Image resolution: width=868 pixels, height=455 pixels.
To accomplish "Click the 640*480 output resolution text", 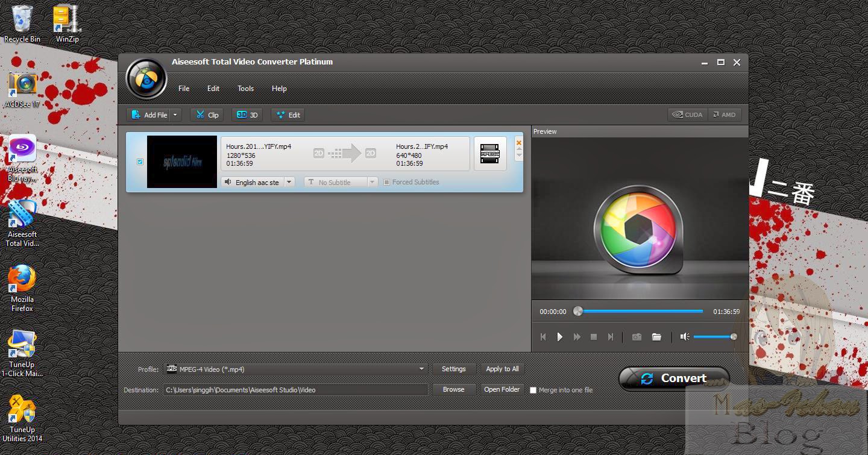I will coord(409,155).
